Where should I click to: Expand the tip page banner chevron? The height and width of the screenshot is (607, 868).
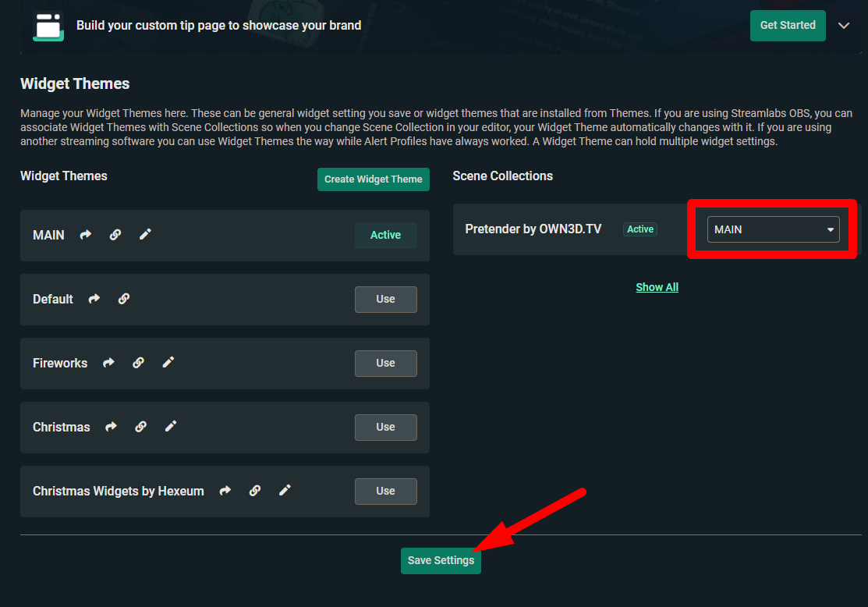click(844, 26)
